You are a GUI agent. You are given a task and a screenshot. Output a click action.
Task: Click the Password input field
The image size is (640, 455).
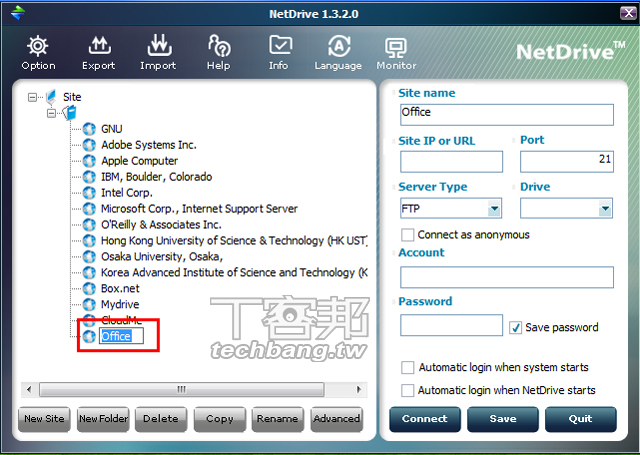coord(451,325)
